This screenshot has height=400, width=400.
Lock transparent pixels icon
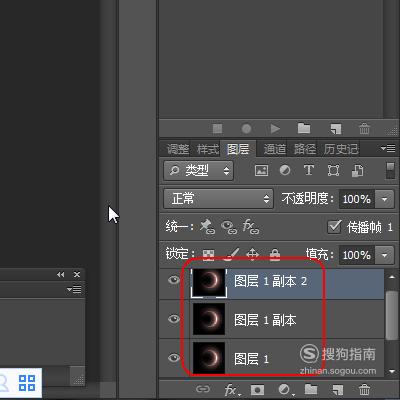pos(208,255)
